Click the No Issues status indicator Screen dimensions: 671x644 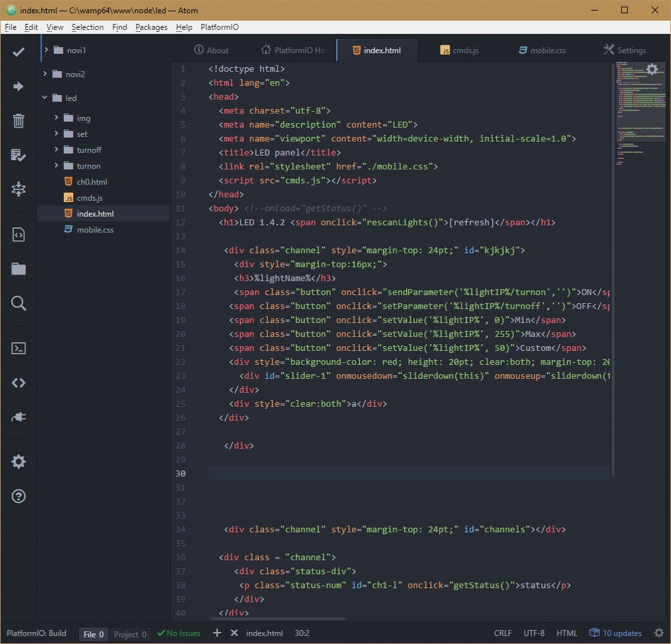[179, 633]
